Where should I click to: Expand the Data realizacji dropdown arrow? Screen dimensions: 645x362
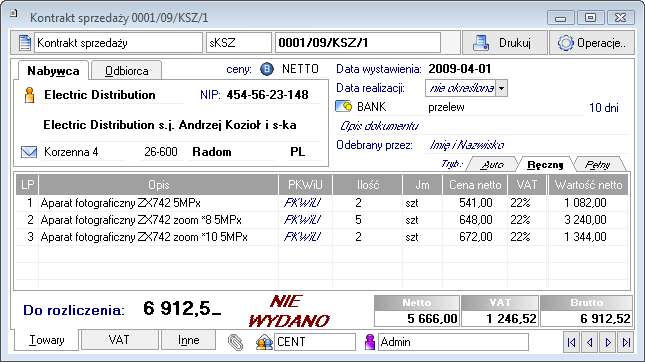[x=501, y=88]
